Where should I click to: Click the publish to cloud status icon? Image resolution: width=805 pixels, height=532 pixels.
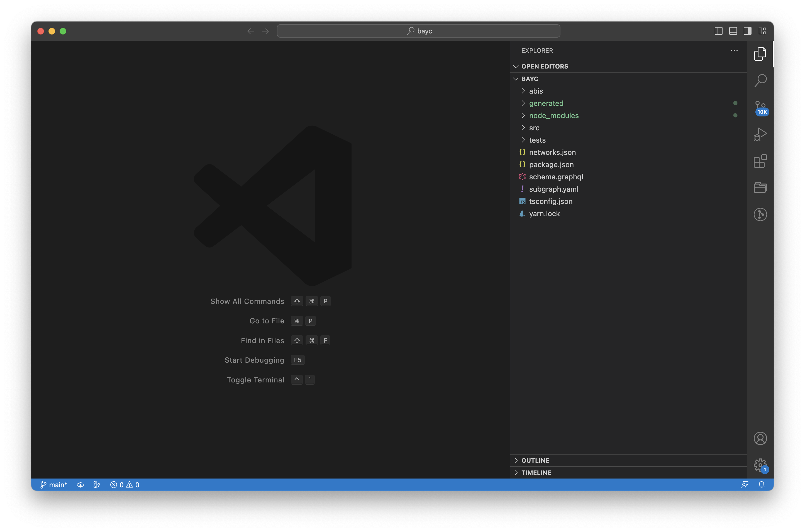[x=80, y=484]
